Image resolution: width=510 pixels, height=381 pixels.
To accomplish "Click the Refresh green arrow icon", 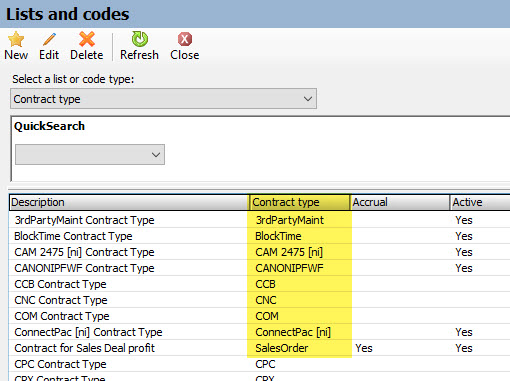I will coord(140,39).
